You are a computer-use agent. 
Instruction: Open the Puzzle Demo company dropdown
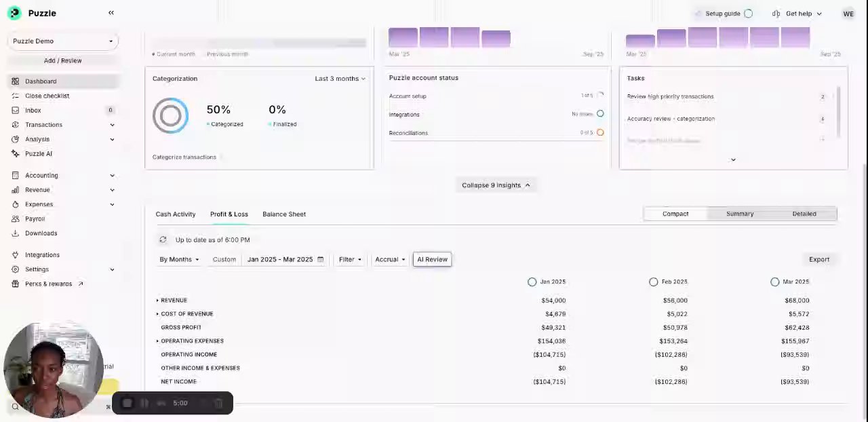[x=63, y=41]
